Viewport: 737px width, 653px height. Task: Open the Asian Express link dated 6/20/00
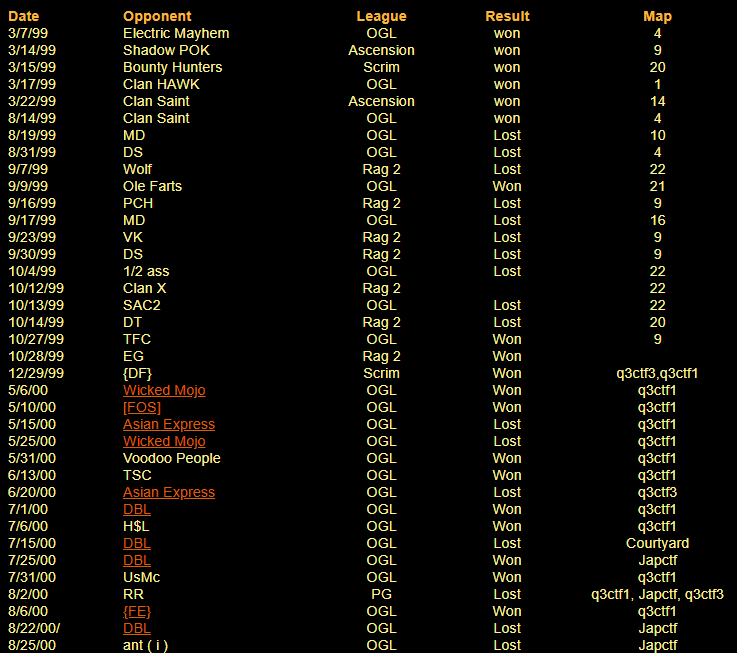(168, 492)
